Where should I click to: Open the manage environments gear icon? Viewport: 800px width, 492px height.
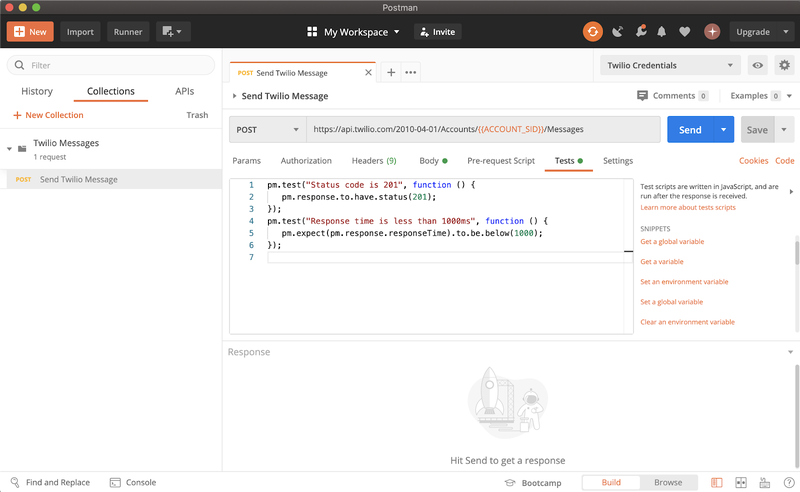(784, 66)
